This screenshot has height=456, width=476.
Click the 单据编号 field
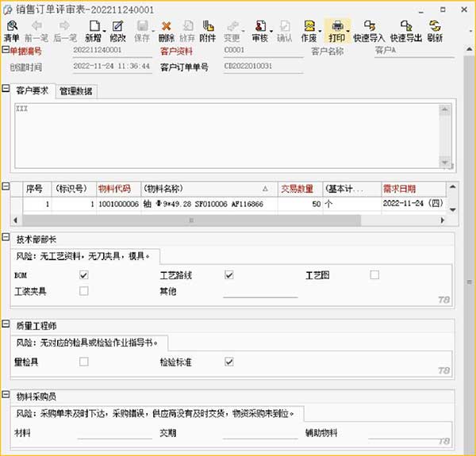pos(113,51)
